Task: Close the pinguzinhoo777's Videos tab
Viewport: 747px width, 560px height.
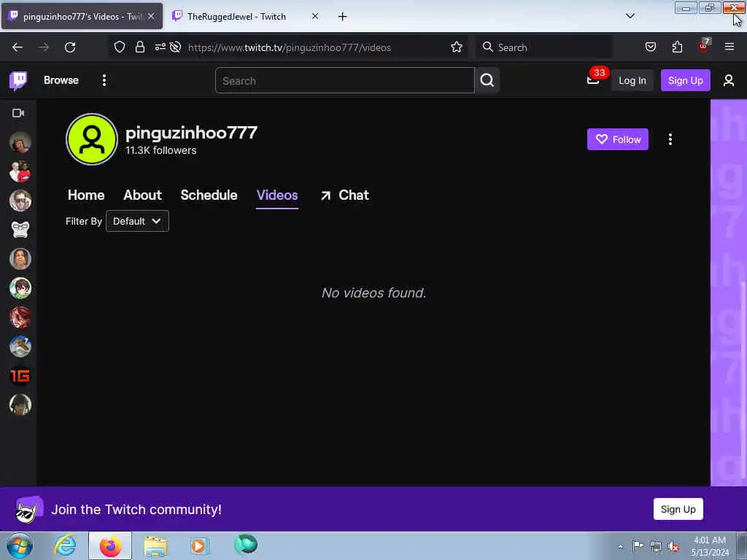Action: point(150,17)
